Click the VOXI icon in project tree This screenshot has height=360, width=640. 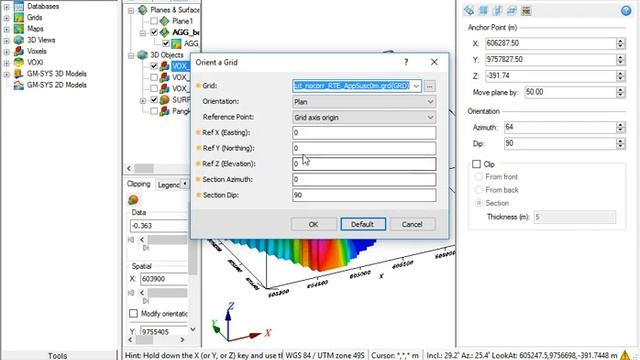(x=19, y=62)
